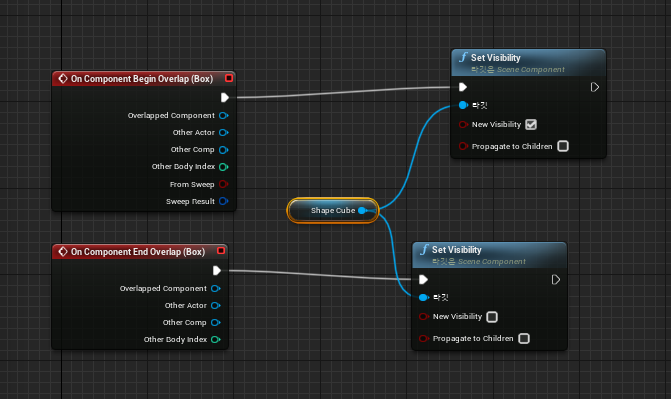Click upper Set Visibility target input pin
This screenshot has height=399, width=671.
tap(463, 105)
